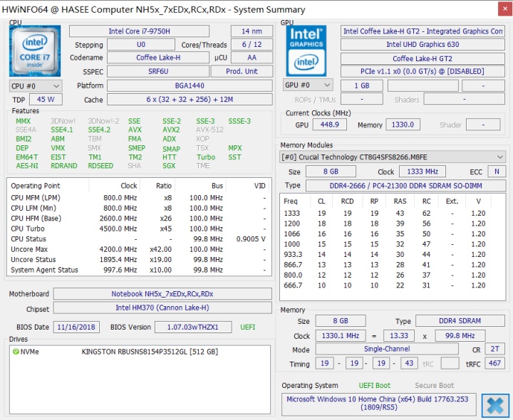Click the SSPEC SRF6U field
The width and height of the screenshot is (513, 420).
[158, 71]
